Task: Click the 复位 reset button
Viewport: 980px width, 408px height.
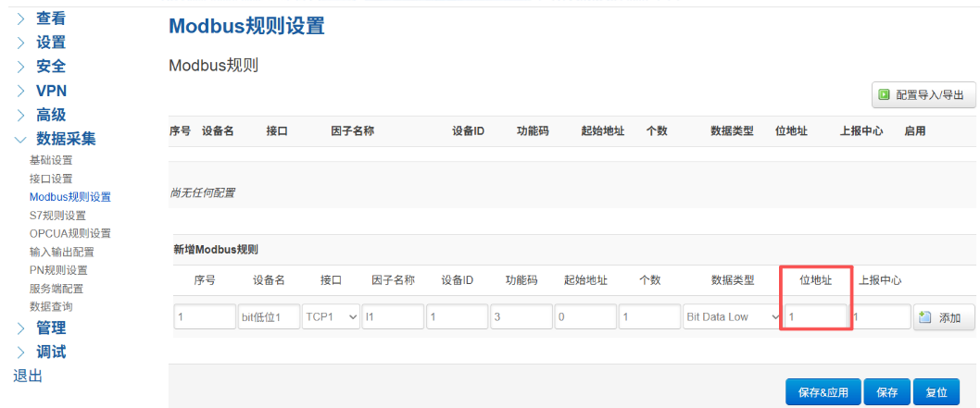Action: 936,392
